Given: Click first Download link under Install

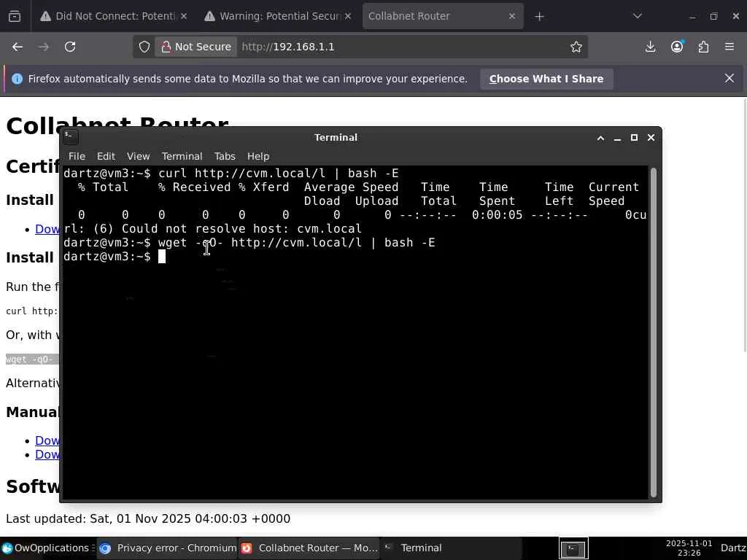Looking at the screenshot, I should [x=47, y=229].
